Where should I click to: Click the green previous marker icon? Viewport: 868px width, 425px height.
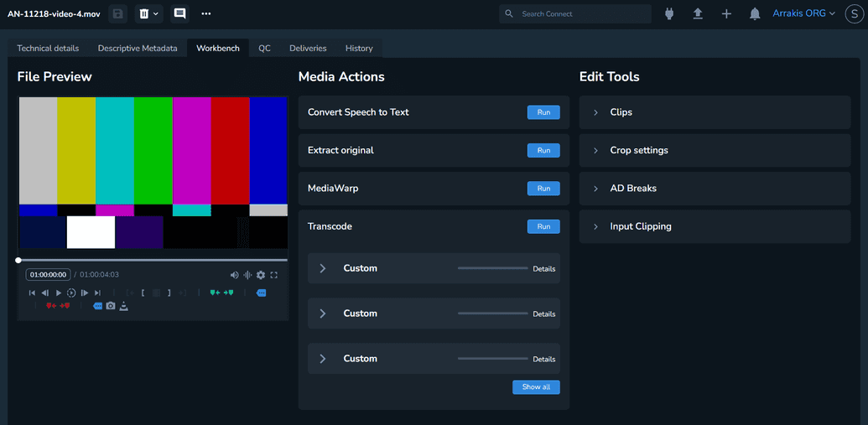point(216,293)
